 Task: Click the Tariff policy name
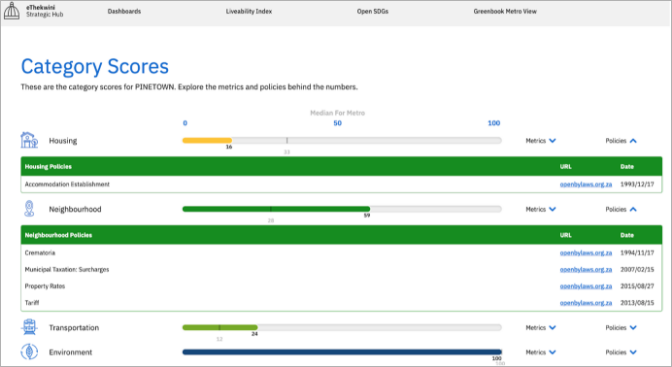click(32, 303)
